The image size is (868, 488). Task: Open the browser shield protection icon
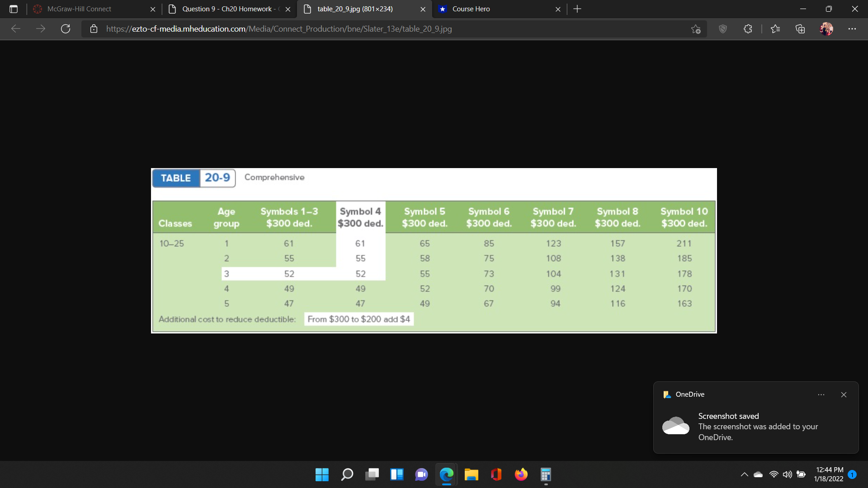722,29
